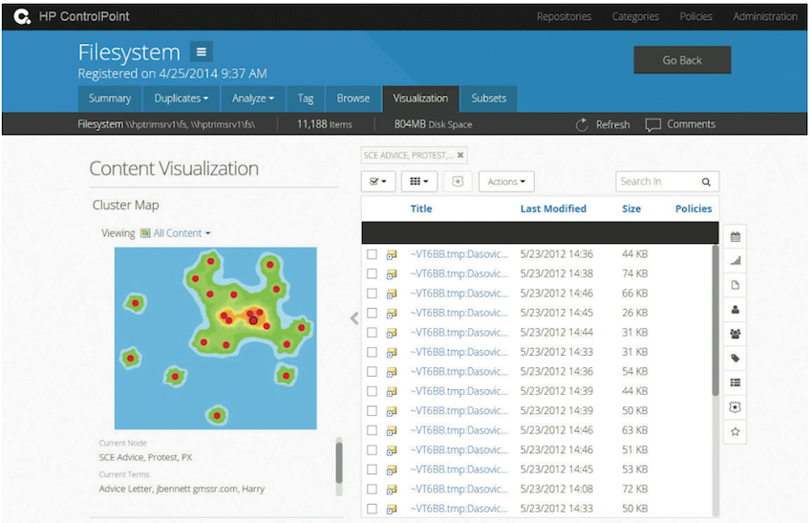This screenshot has width=812, height=523.
Task: Click the document file type filter icon
Action: click(735, 285)
